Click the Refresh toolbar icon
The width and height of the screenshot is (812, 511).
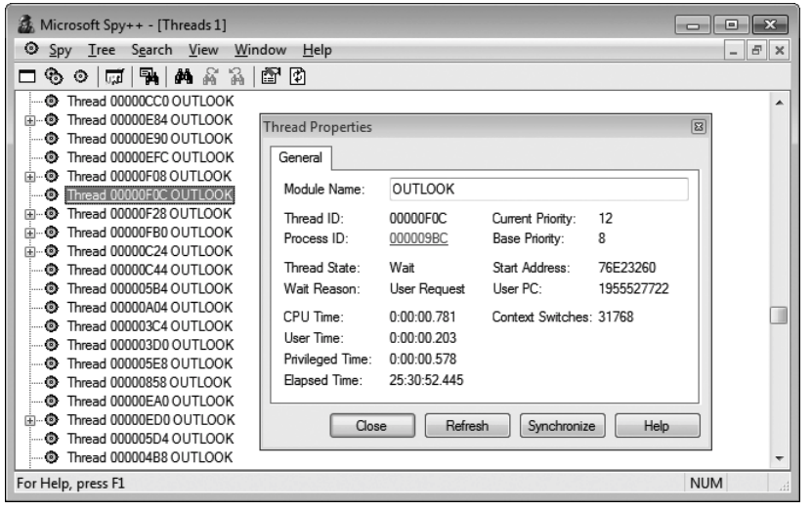(297, 77)
